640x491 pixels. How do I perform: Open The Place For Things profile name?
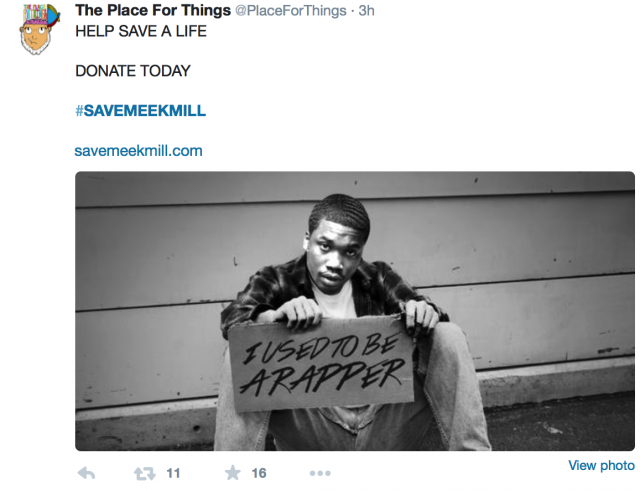[x=153, y=10]
